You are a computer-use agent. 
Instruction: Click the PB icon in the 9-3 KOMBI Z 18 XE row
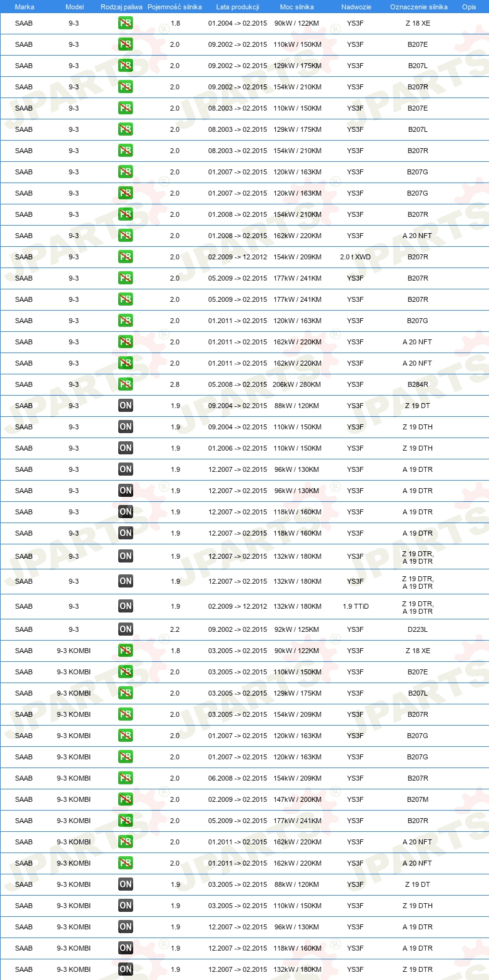(125, 651)
